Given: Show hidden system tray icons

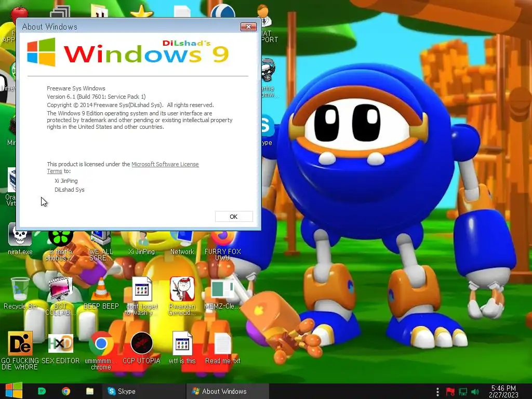Looking at the screenshot, I should pyautogui.click(x=437, y=392).
